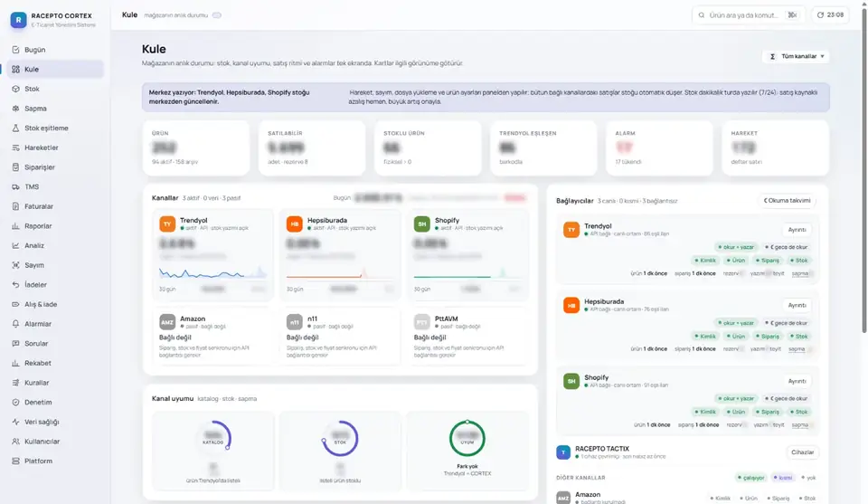Open Kurallar via its sliders icon
This screenshot has height=504, width=868.
15,383
